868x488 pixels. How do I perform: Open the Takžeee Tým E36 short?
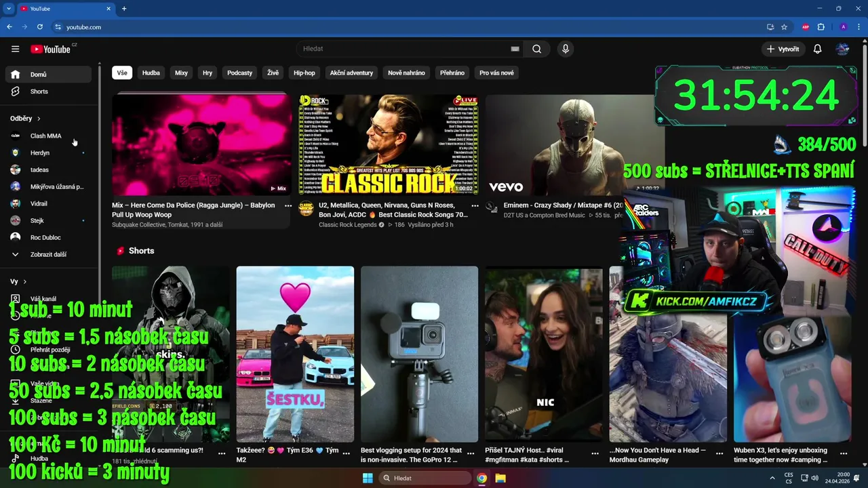pos(295,354)
